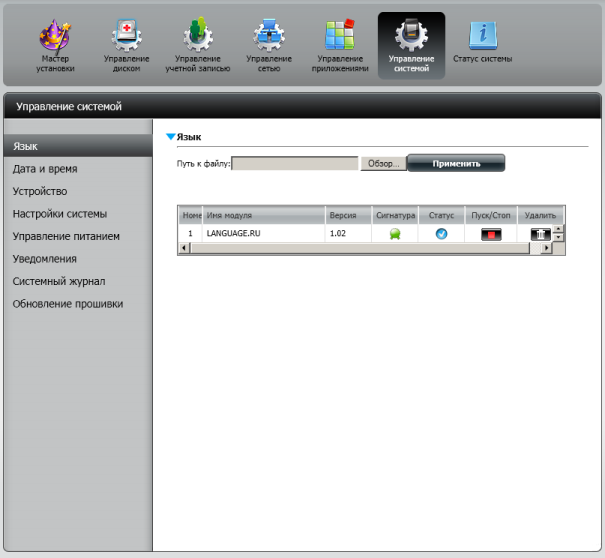This screenshot has height=558, width=605.
Task: Click table's horizontal scroll right arrow
Action: coord(546,248)
